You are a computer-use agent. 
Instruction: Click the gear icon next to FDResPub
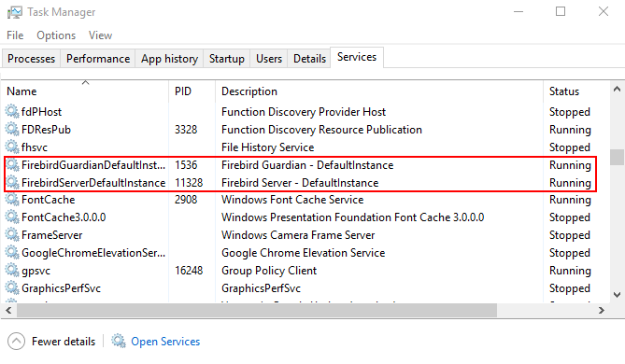coord(12,130)
